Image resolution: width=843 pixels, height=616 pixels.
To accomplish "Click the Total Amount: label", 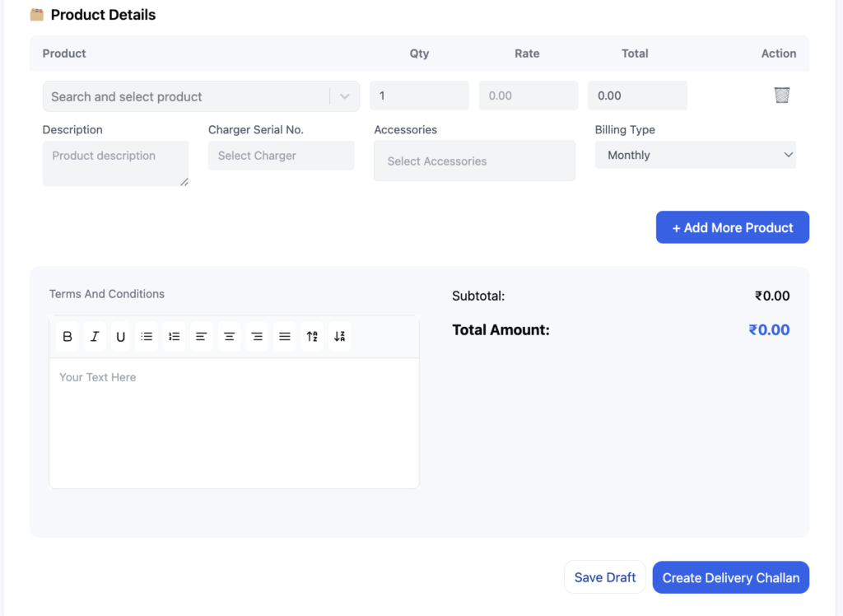I will coord(501,329).
